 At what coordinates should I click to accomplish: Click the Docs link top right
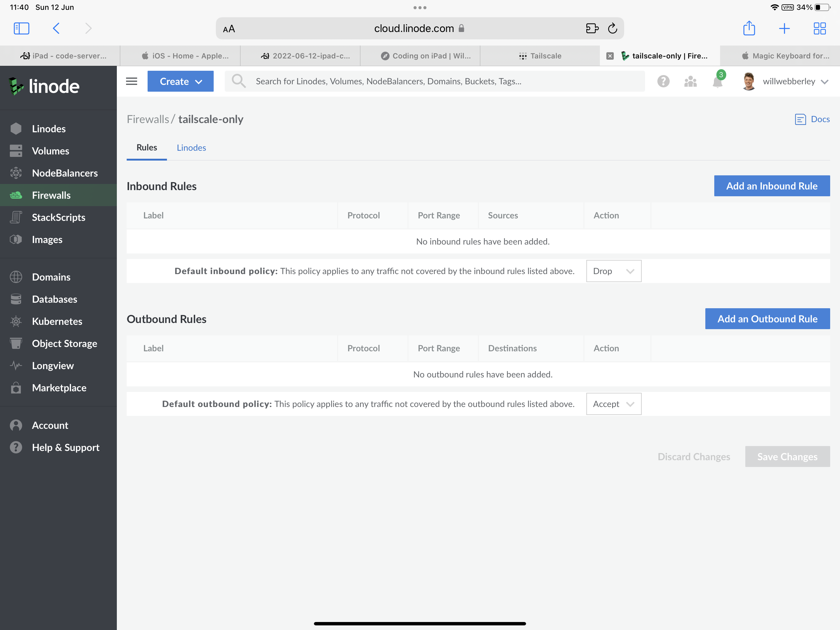pos(812,119)
